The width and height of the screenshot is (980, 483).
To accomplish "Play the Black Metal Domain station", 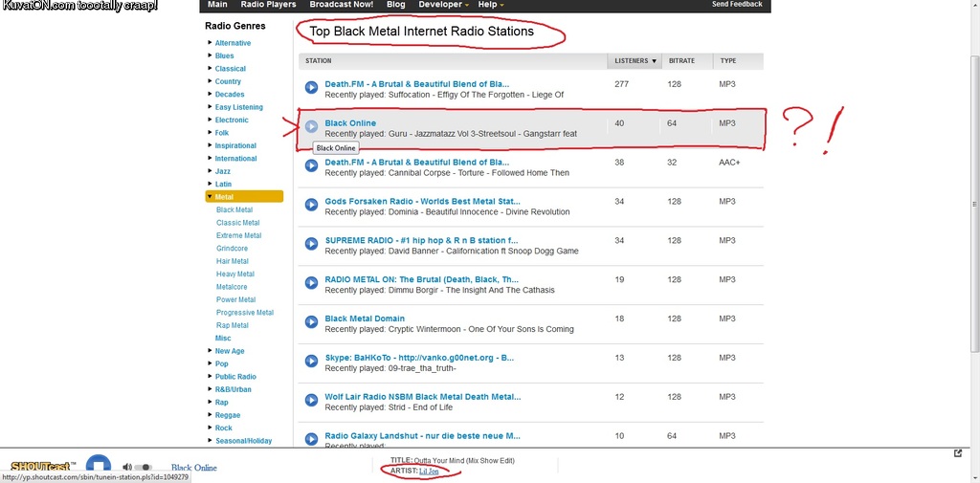I will [311, 322].
